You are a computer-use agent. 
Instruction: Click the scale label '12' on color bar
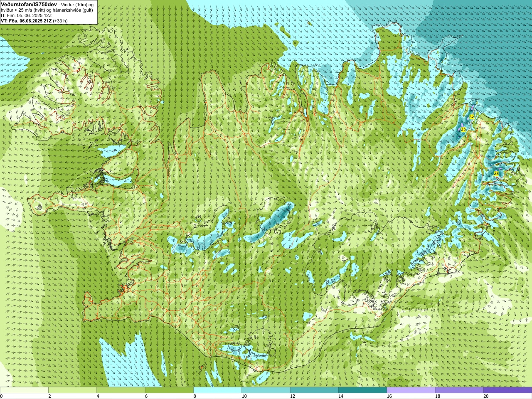[x=293, y=396]
